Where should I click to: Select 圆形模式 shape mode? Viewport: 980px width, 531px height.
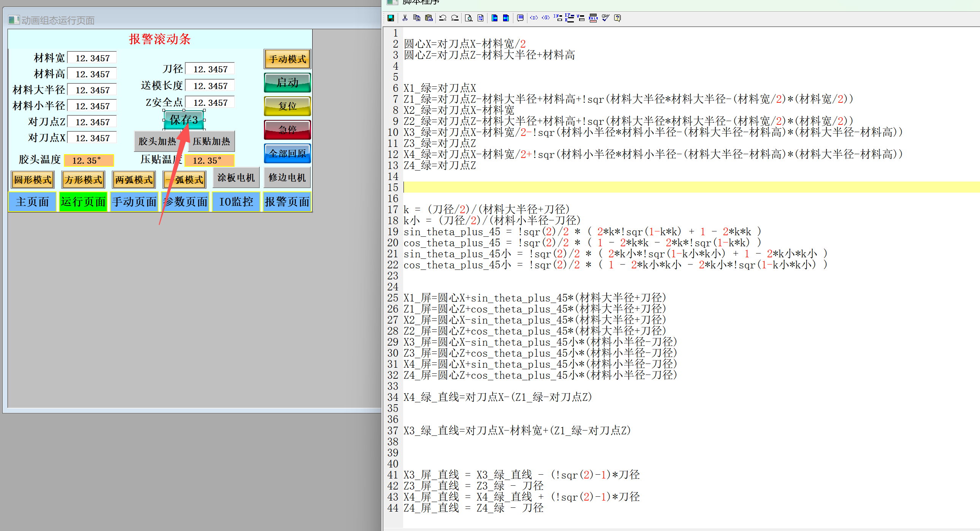pos(33,179)
